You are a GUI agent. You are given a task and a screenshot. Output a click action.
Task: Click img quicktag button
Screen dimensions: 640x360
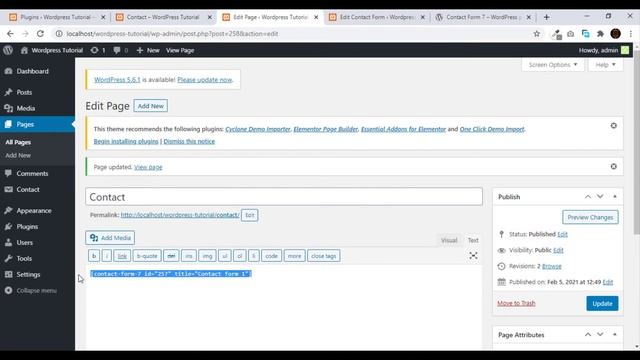[207, 256]
